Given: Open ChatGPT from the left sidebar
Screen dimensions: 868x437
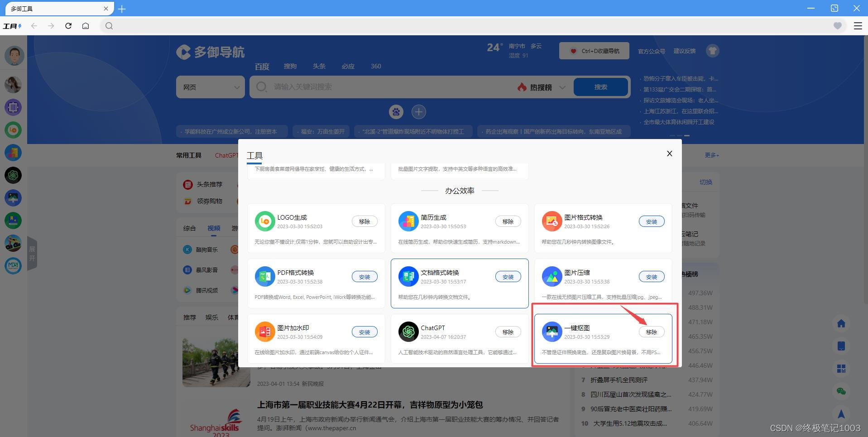Looking at the screenshot, I should [13, 175].
